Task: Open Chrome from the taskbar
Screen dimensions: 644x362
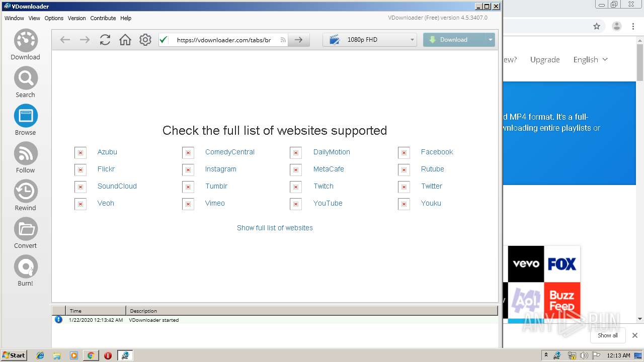Action: (91, 355)
